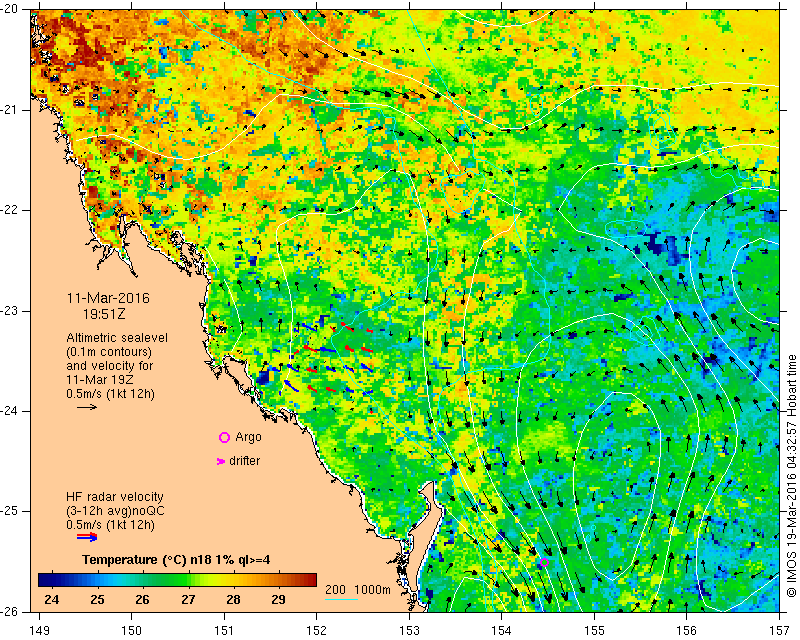Click the 'HF radar velocity' label
Image resolution: width=800 pixels, height=640 pixels.
coord(115,497)
